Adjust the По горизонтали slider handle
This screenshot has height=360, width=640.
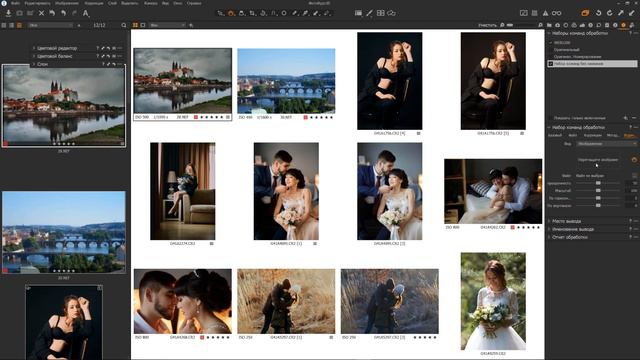pyautogui.click(x=598, y=198)
